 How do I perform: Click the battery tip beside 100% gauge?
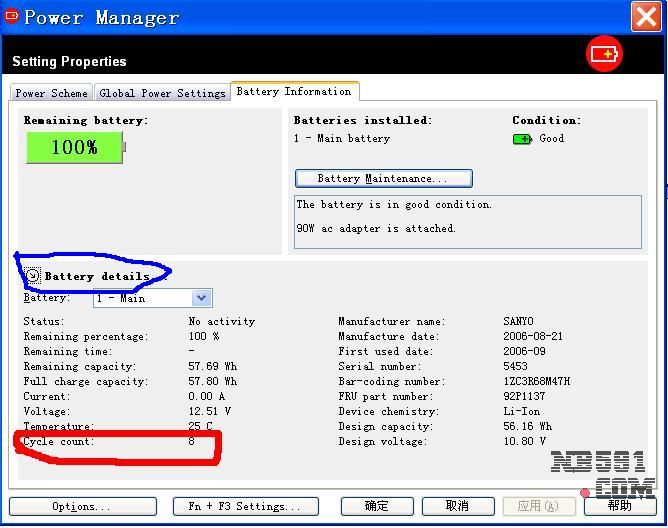click(125, 148)
